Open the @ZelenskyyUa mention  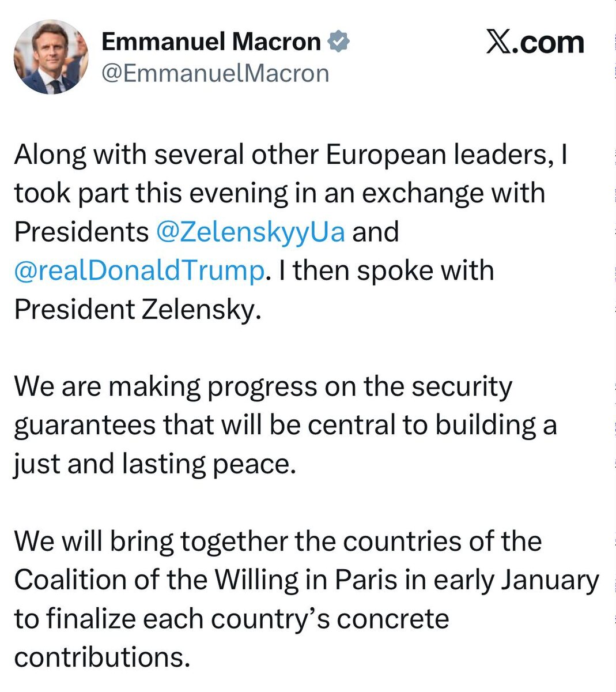tap(251, 232)
